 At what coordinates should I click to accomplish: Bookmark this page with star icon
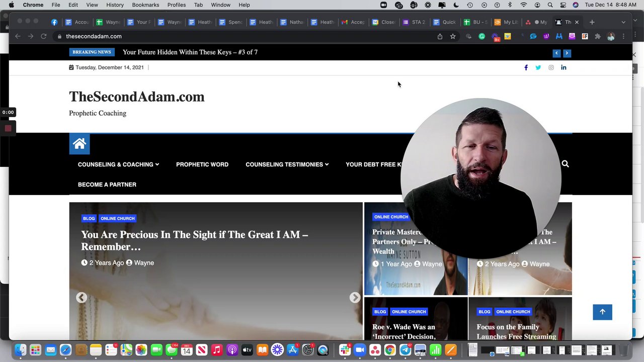(x=453, y=36)
